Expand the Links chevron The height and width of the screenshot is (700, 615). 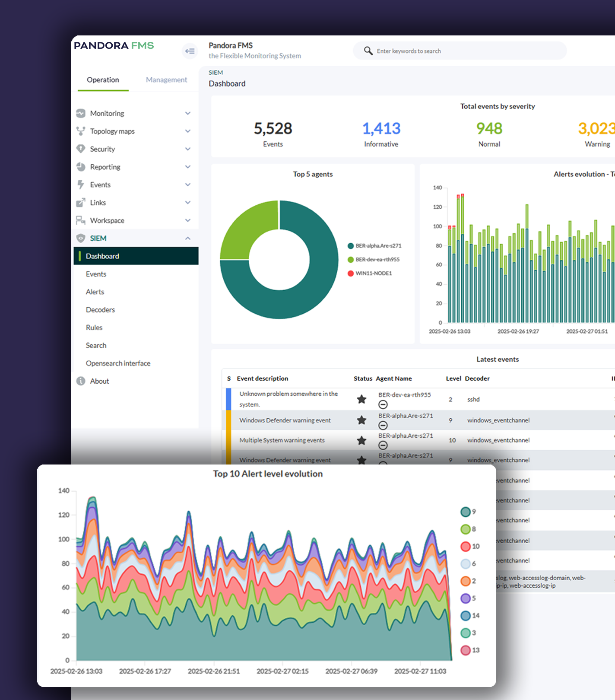tap(188, 202)
